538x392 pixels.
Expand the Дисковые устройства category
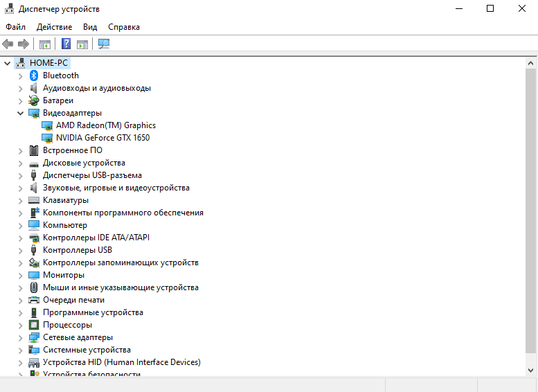point(21,163)
